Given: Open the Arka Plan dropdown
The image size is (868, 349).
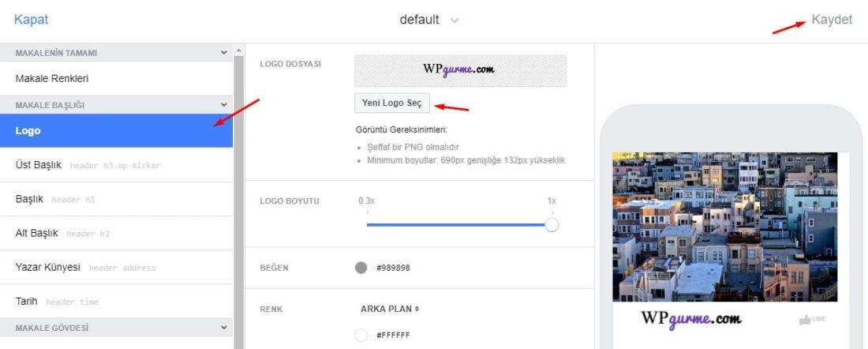Looking at the screenshot, I should coord(390,309).
